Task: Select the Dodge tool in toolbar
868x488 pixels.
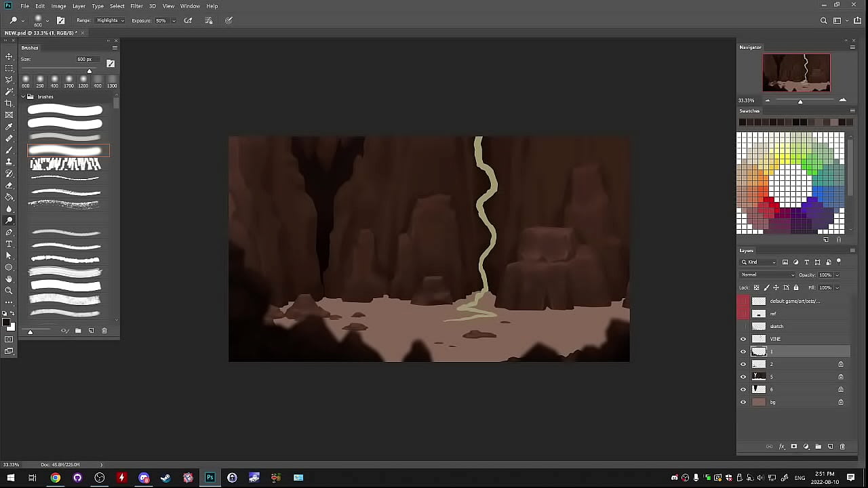Action: pos(9,220)
